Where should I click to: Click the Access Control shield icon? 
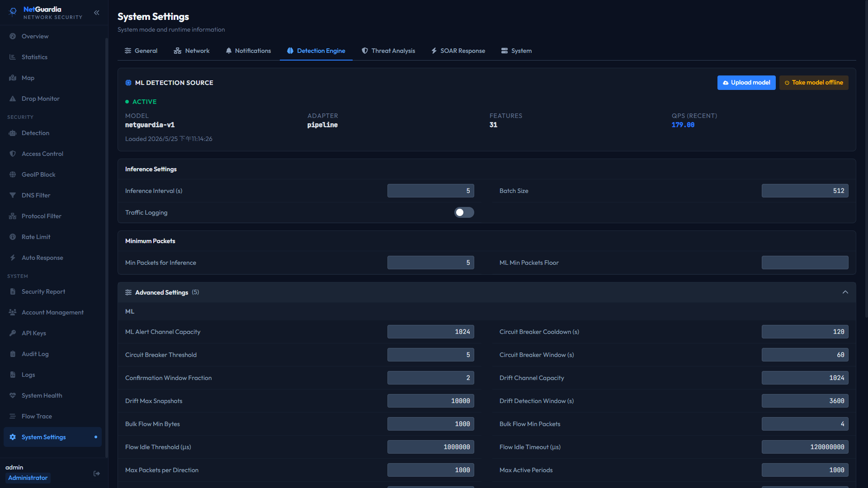pyautogui.click(x=13, y=154)
